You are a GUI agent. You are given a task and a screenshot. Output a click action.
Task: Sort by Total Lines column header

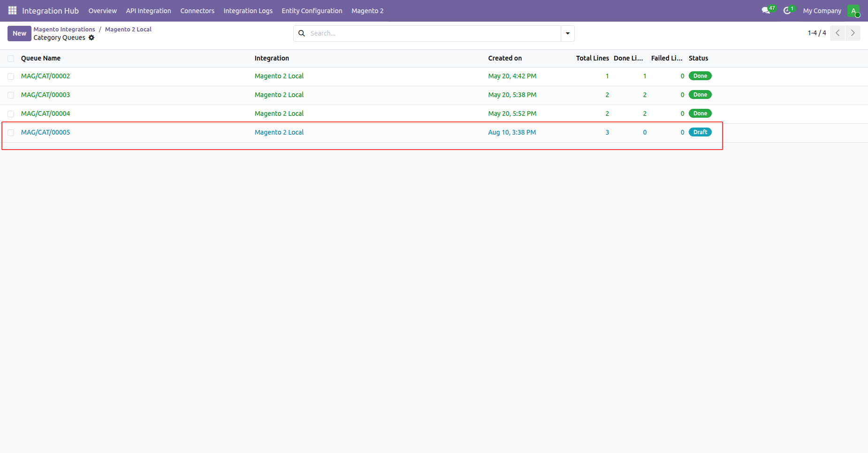593,58
